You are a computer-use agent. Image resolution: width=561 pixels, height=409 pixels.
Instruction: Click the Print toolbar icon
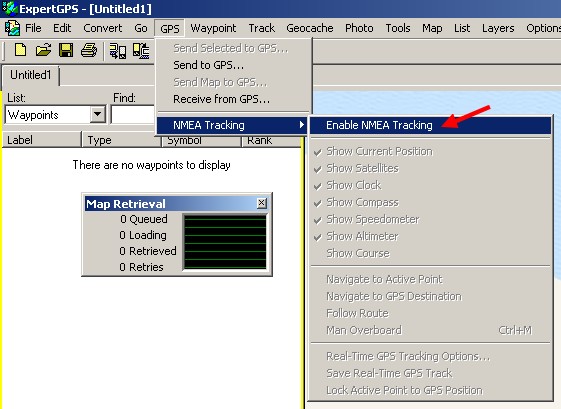pyautogui.click(x=89, y=50)
